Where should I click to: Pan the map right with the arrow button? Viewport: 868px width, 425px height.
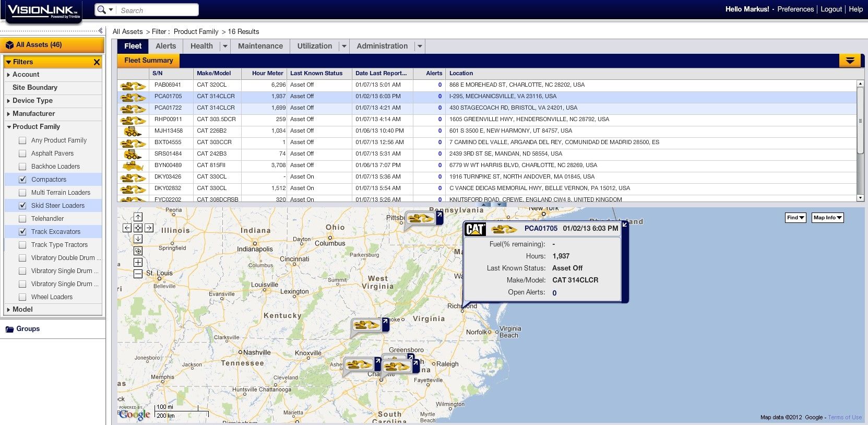point(149,228)
